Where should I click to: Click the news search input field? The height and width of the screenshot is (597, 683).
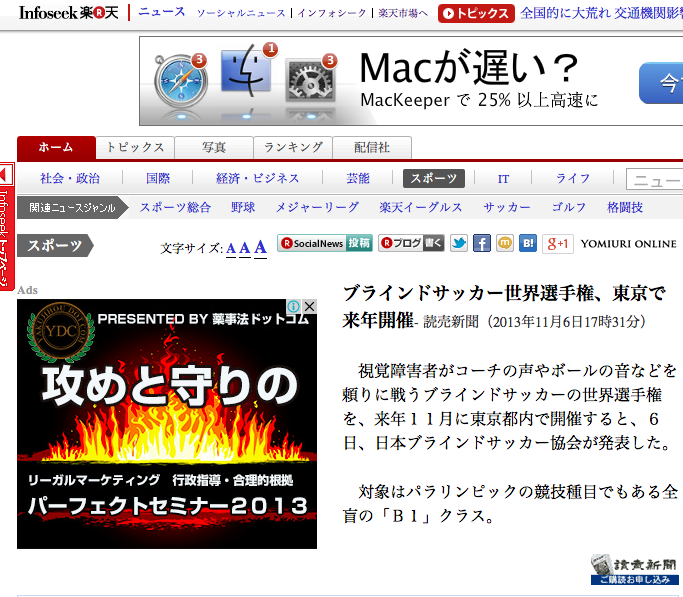(x=654, y=179)
